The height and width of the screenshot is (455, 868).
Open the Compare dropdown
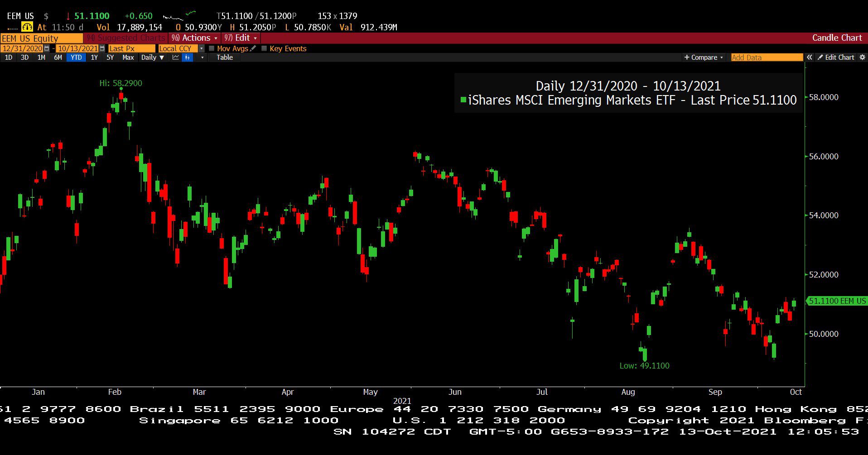[704, 57]
